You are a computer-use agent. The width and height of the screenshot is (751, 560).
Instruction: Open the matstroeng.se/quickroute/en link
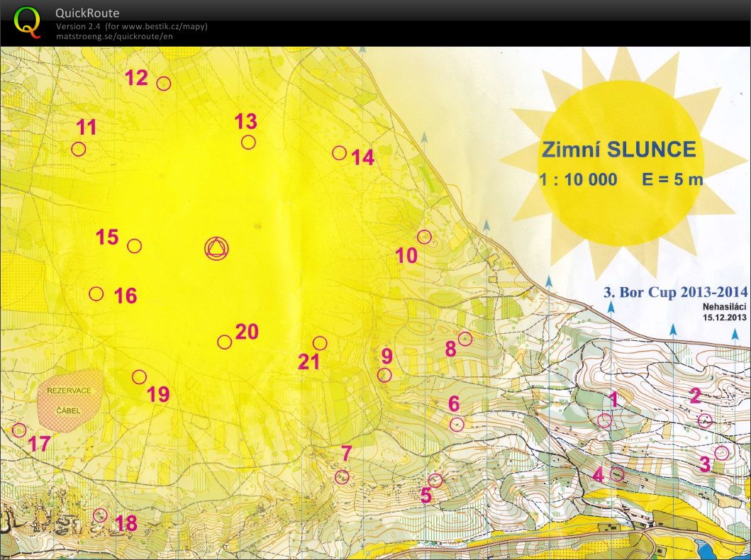(114, 36)
